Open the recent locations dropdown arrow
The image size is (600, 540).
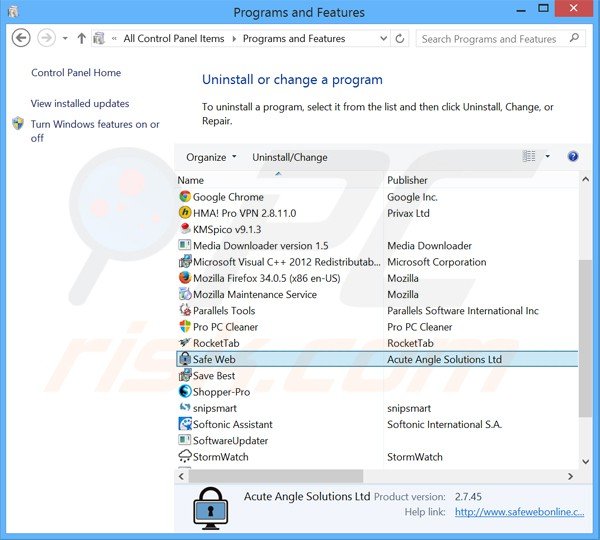point(65,38)
